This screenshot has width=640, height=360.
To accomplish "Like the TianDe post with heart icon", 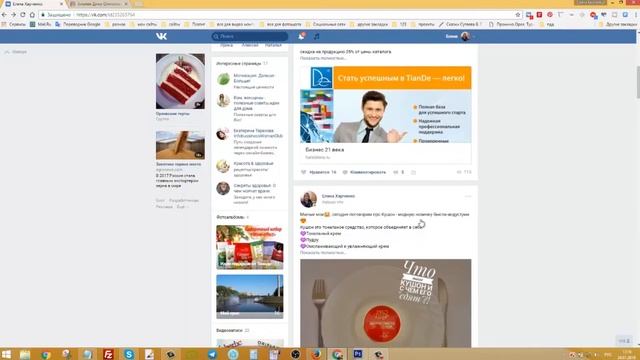I will [x=303, y=172].
